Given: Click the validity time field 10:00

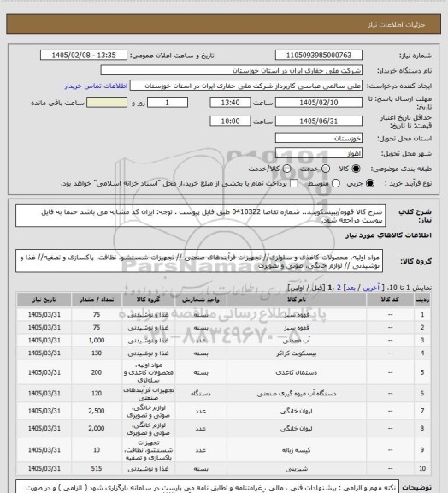Looking at the screenshot, I should click(x=230, y=121).
